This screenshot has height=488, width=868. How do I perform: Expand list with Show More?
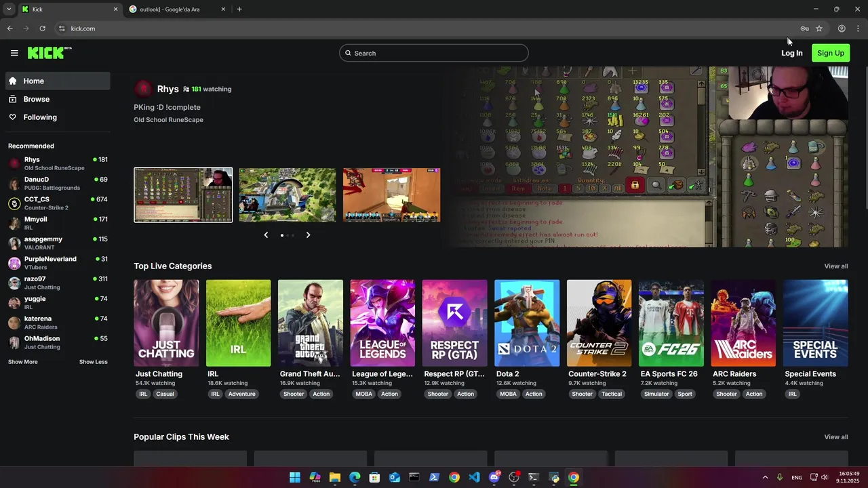point(23,362)
